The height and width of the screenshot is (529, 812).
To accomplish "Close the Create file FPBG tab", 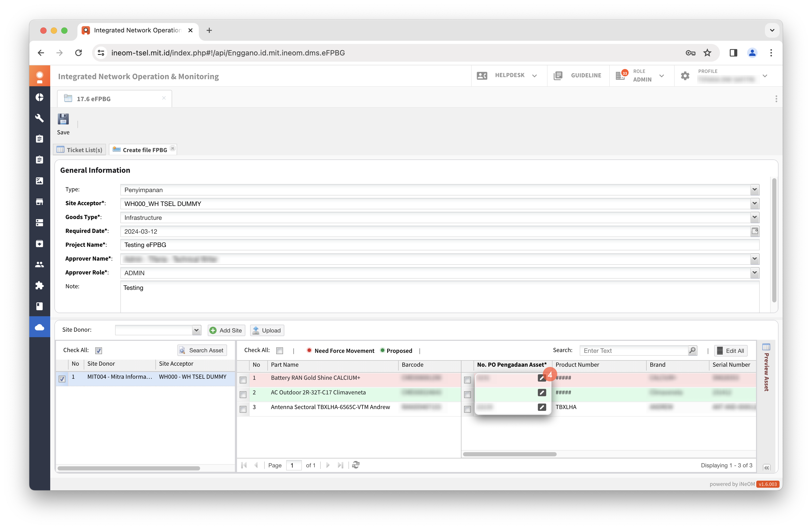I will [173, 148].
